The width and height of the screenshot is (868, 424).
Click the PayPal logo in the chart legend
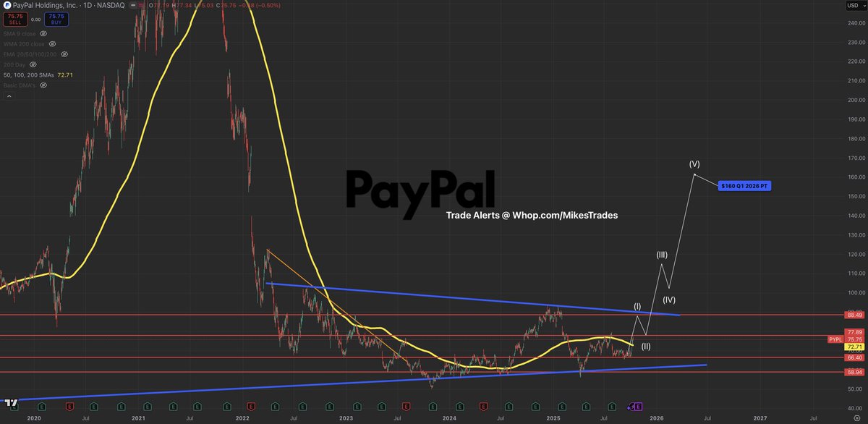pos(7,4)
